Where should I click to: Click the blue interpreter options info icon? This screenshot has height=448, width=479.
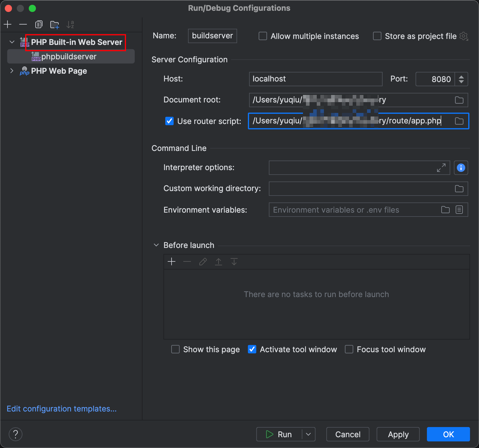[461, 168]
